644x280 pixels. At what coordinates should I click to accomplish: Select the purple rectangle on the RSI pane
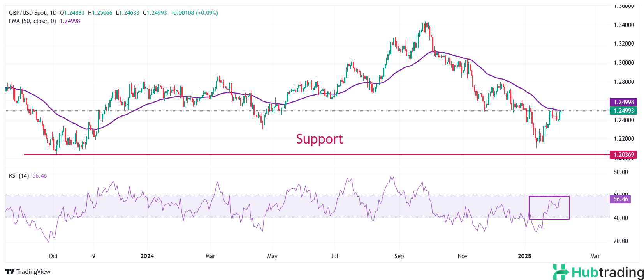coord(549,197)
